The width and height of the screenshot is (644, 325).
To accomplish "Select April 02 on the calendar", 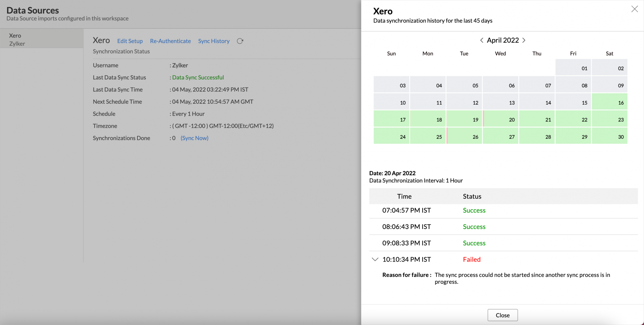I will click(610, 67).
